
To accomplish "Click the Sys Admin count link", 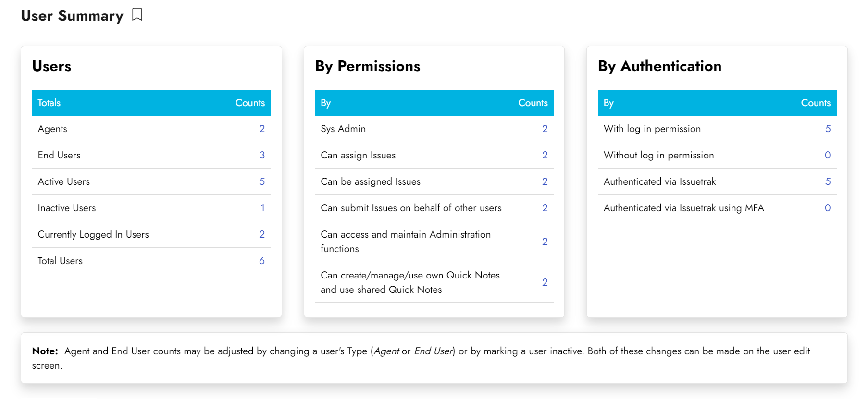I will tap(545, 129).
